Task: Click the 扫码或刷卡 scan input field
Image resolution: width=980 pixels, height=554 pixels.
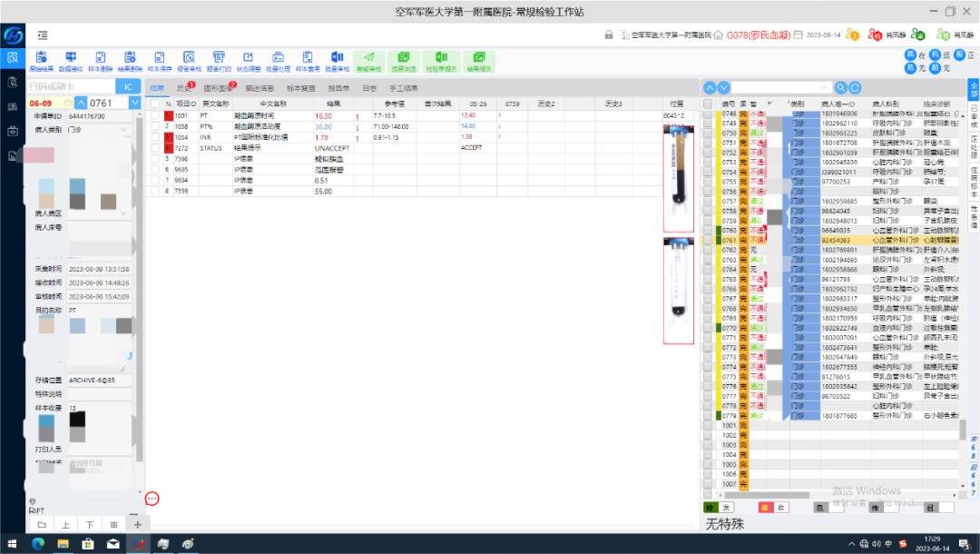Action: (x=72, y=87)
